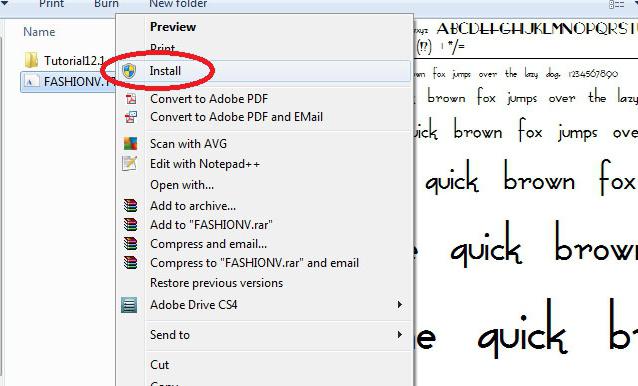Expand the Send to submenu arrow

(x=400, y=334)
